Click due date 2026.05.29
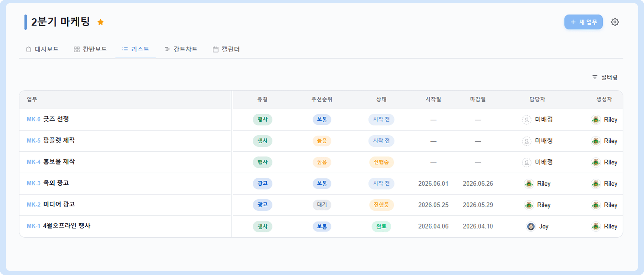This screenshot has width=644, height=275. [478, 205]
